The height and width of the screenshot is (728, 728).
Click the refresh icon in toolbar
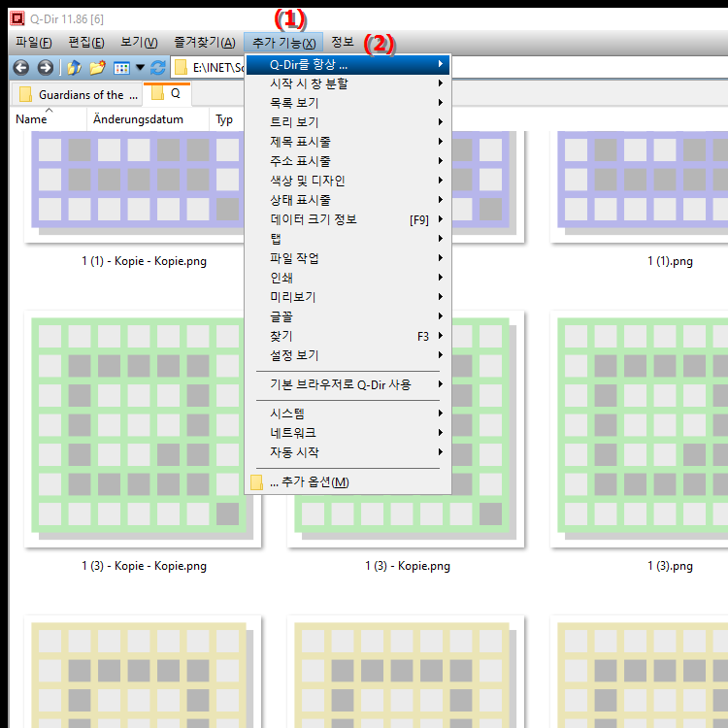point(158,68)
